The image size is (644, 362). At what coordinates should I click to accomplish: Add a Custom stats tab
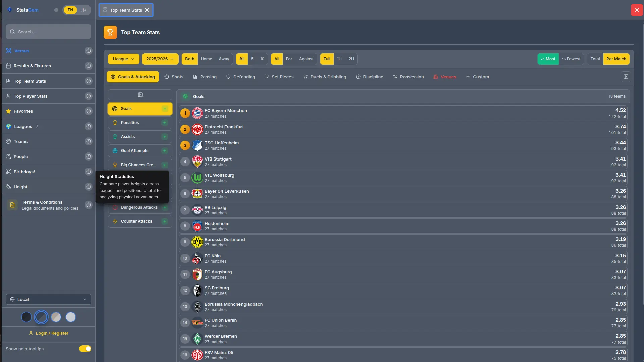[477, 77]
